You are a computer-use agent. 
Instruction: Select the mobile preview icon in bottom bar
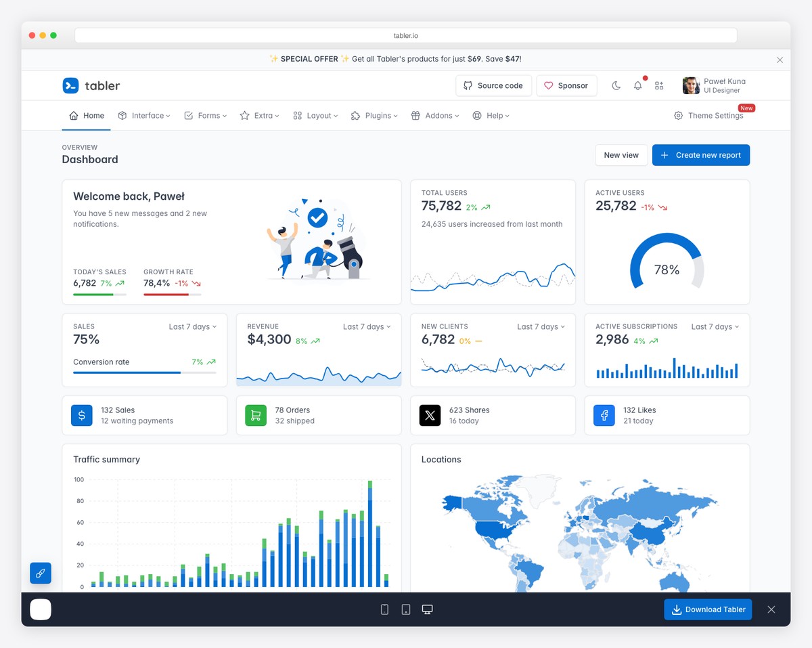pos(384,609)
